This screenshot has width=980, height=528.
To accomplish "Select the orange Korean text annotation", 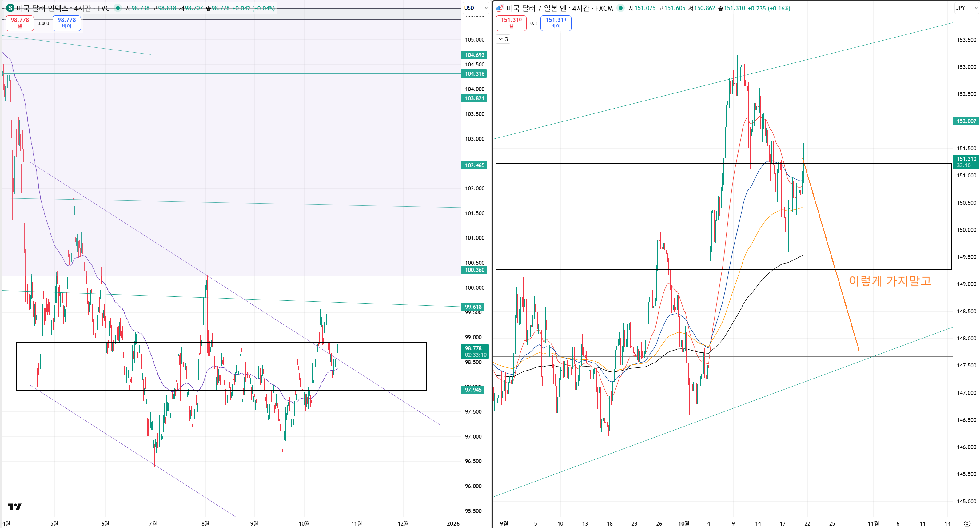I will pos(890,281).
